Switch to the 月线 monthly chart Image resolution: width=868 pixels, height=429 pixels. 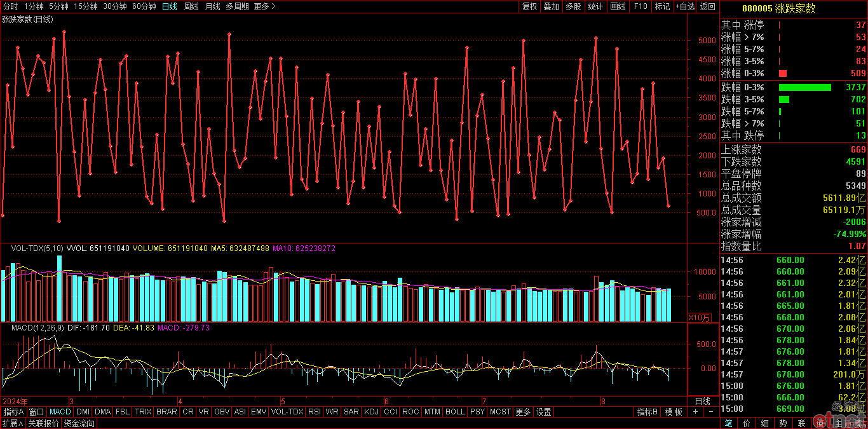tap(212, 6)
